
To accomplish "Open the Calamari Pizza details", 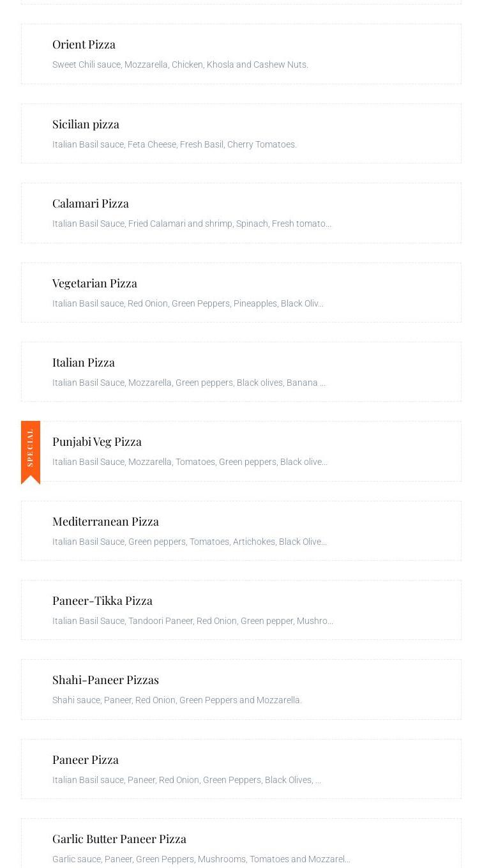I will (x=91, y=203).
